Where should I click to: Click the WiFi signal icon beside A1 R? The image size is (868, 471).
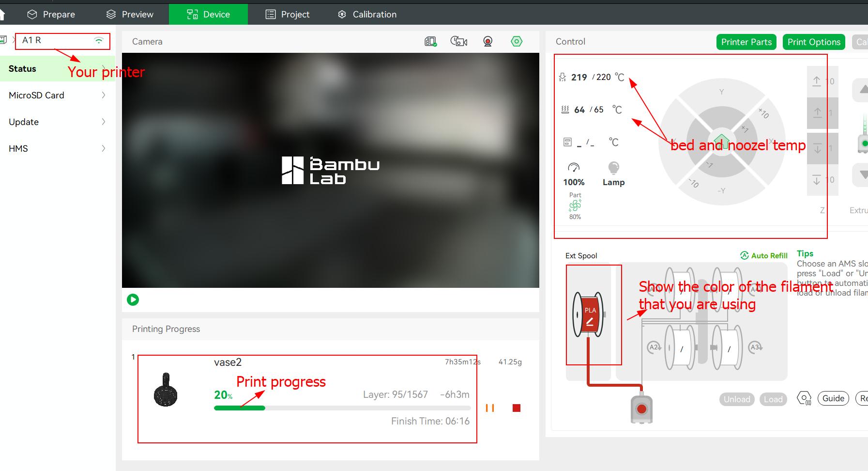coord(99,41)
